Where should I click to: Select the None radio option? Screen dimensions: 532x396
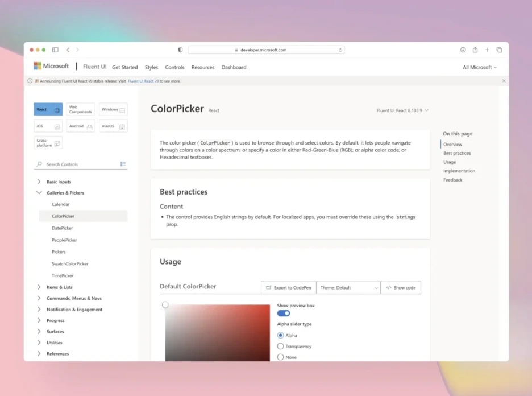click(280, 357)
